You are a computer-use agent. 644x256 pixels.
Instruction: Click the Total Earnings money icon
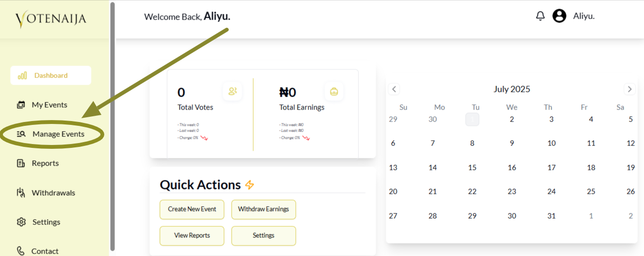point(334,91)
